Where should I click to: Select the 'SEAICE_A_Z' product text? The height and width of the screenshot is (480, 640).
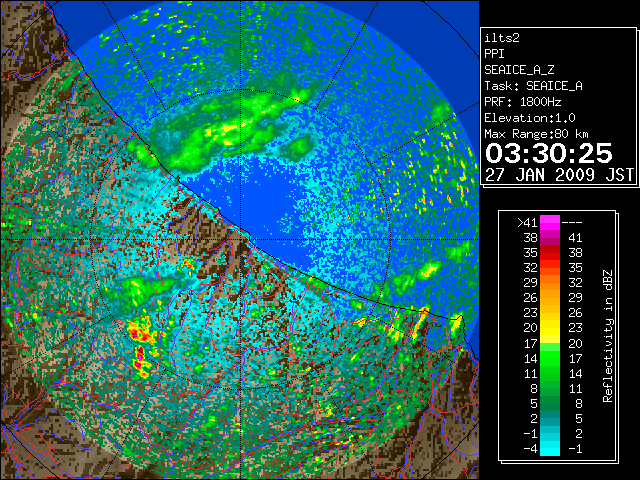click(x=519, y=70)
